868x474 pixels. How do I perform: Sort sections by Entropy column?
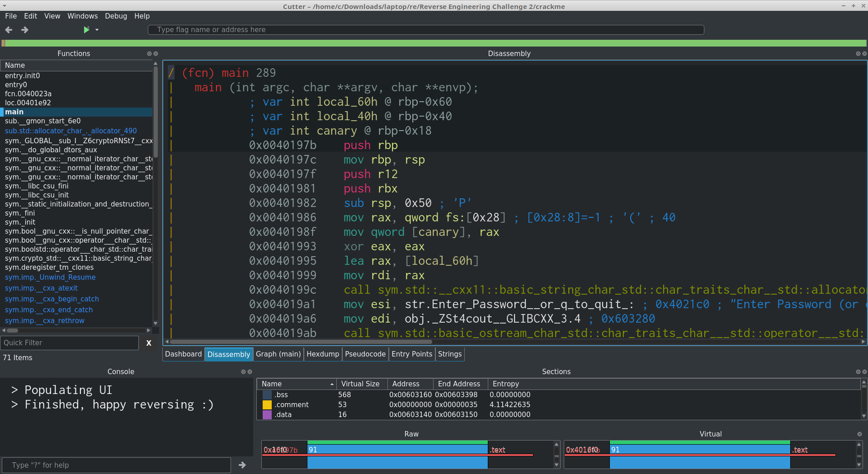click(674, 384)
